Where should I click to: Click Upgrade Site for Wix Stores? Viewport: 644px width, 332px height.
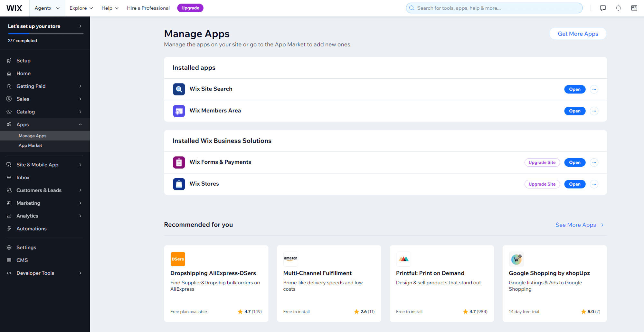(542, 184)
